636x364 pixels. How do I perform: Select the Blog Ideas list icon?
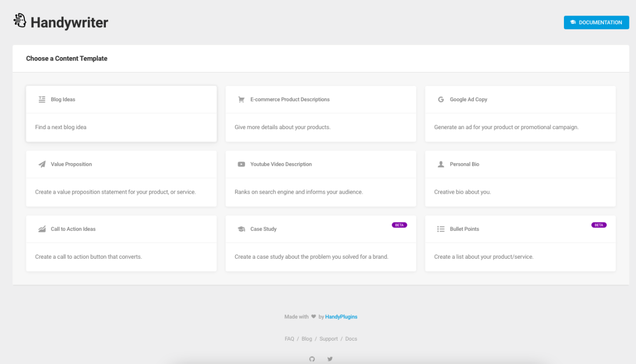coord(42,99)
